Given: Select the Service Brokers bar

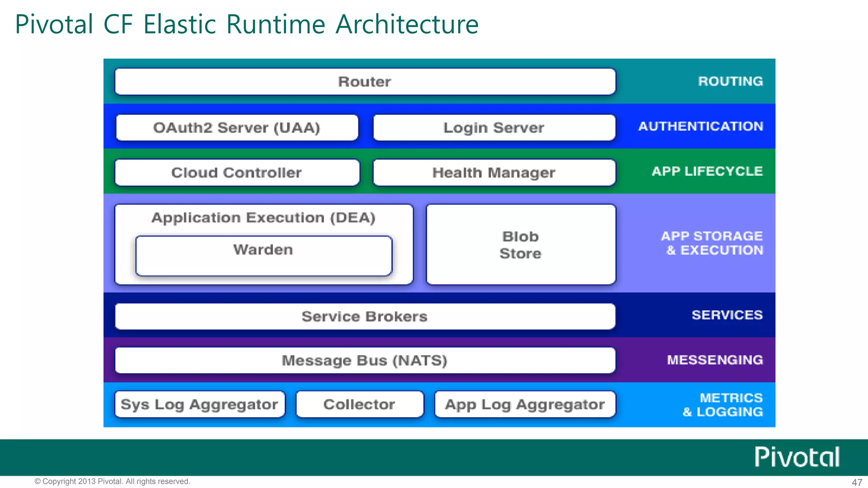Looking at the screenshot, I should (x=364, y=316).
